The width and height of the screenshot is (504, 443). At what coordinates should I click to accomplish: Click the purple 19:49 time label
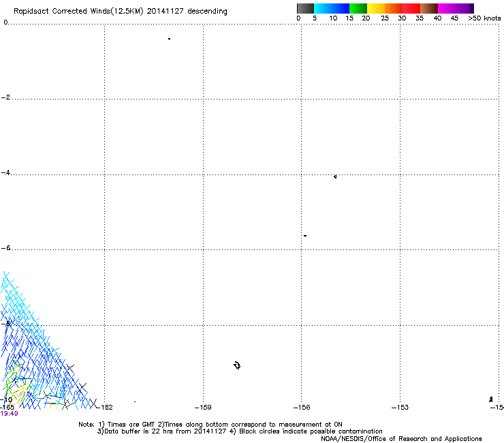(x=9, y=414)
